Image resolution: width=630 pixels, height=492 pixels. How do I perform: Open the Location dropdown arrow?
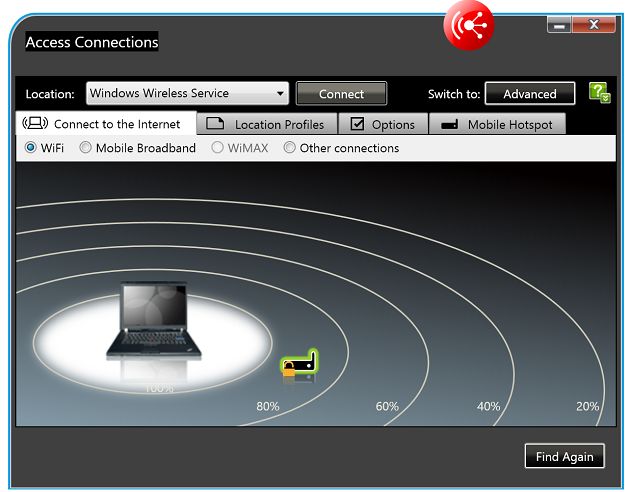pos(280,94)
